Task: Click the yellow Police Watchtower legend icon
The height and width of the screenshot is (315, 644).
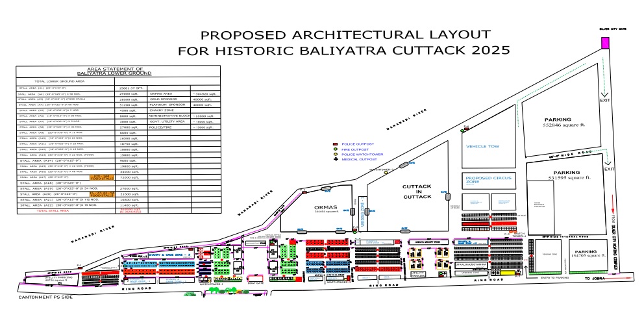Action: (334, 154)
